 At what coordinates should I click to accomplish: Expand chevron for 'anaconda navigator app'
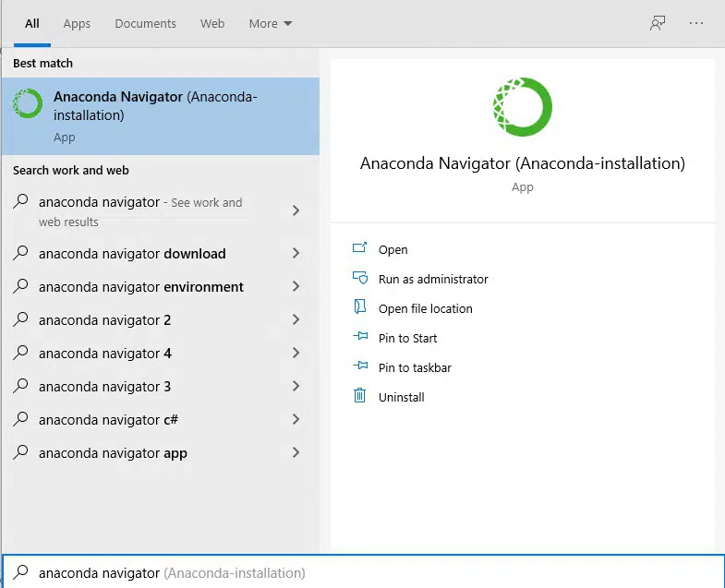(296, 452)
